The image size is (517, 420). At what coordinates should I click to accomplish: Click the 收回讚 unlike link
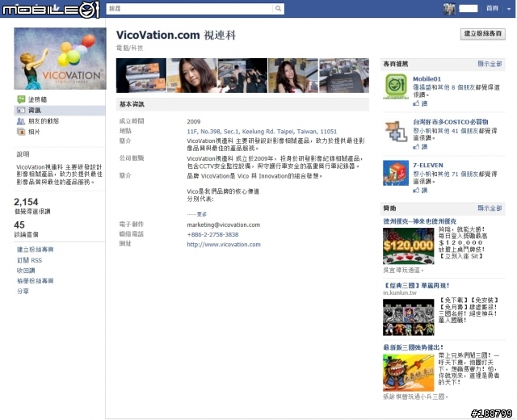click(x=26, y=271)
